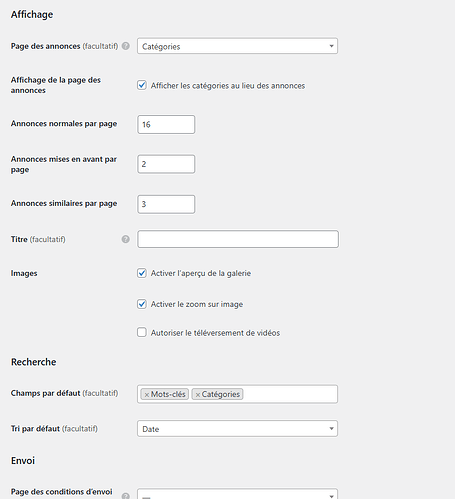
Task: Open the Page des annonces dropdown
Action: (237, 46)
